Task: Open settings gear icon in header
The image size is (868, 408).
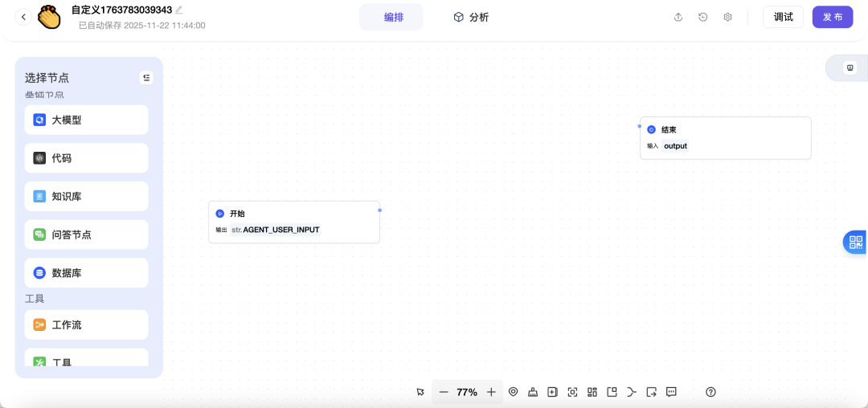Action: click(728, 17)
